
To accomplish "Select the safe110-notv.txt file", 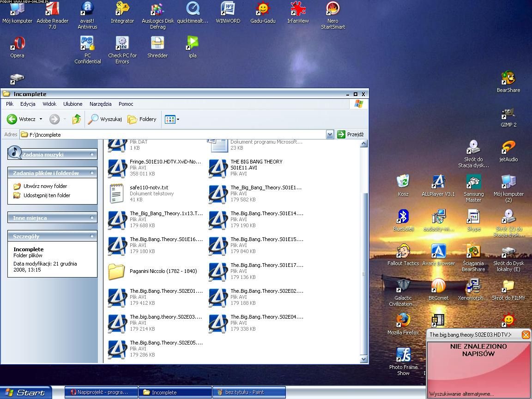I will point(142,193).
